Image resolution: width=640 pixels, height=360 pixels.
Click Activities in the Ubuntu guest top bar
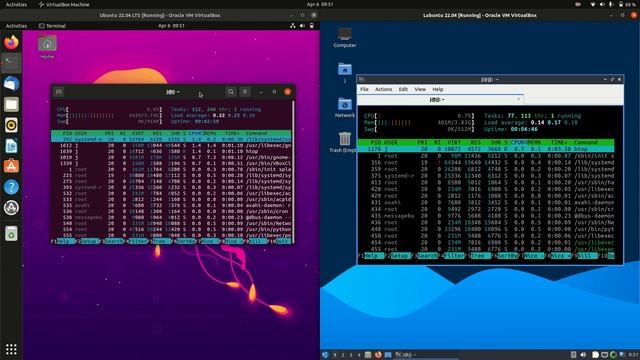pyautogui.click(x=16, y=26)
